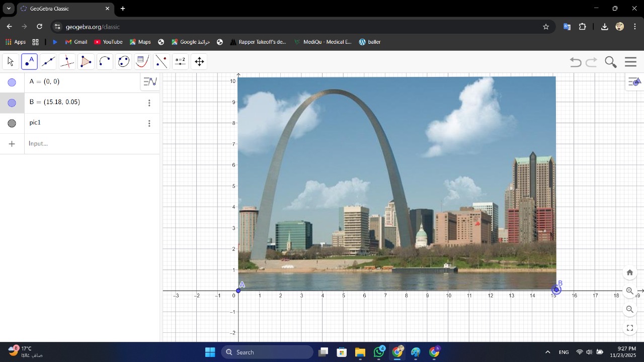This screenshot has width=644, height=362.
Task: Open the options menu for point B
Action: coord(149,103)
